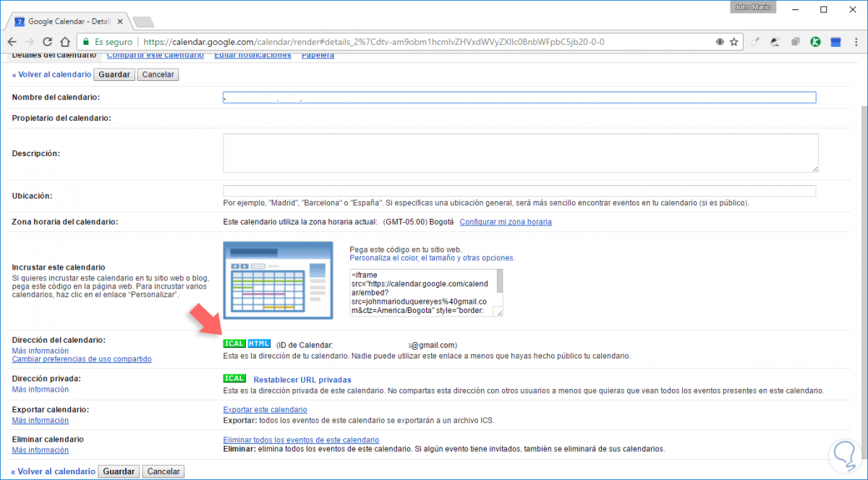Select the Google Calendar browser tab
This screenshot has height=480, width=868.
69,22
